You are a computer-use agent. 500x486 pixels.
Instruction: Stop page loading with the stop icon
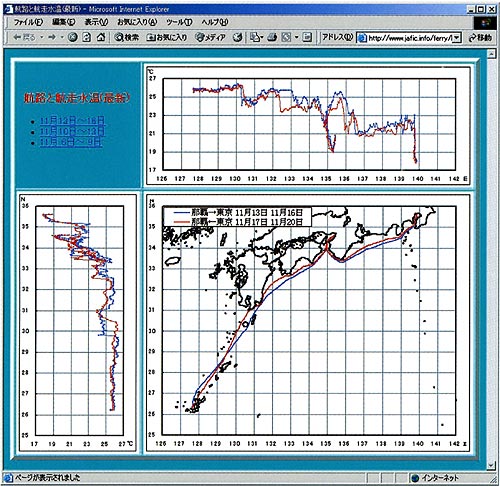73,37
